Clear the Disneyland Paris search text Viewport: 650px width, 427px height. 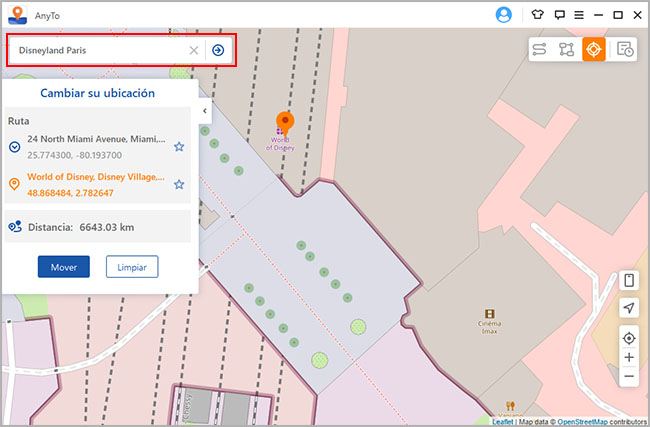point(194,51)
